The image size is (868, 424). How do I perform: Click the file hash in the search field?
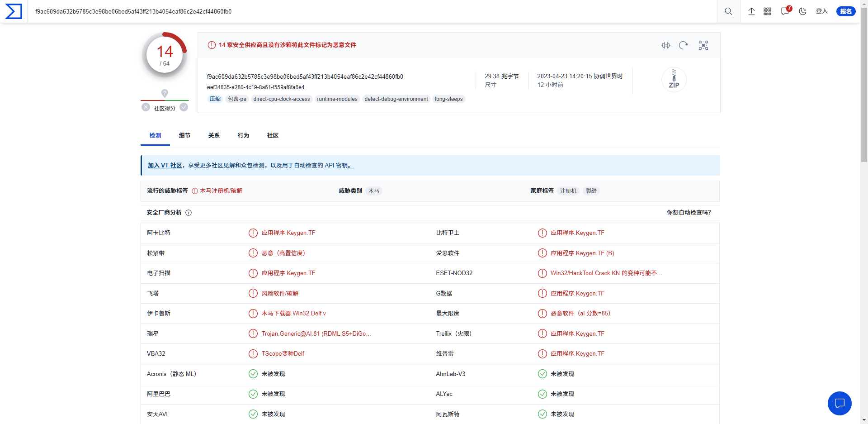click(x=133, y=11)
